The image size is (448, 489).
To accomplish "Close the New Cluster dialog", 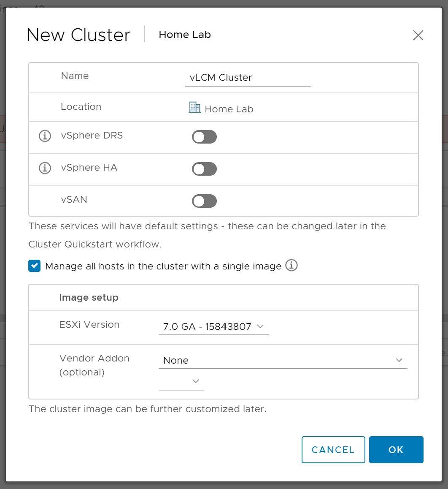I will coord(418,35).
